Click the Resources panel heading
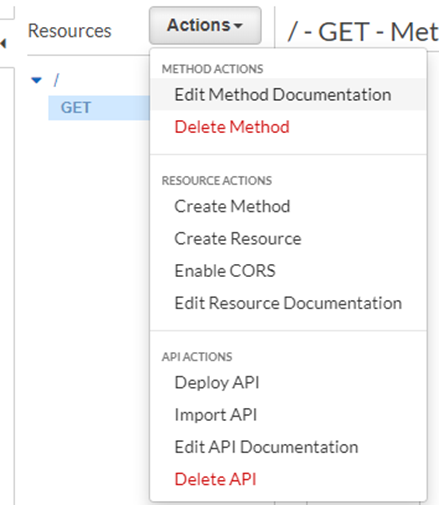Viewport: 439px width, 505px height. (69, 31)
